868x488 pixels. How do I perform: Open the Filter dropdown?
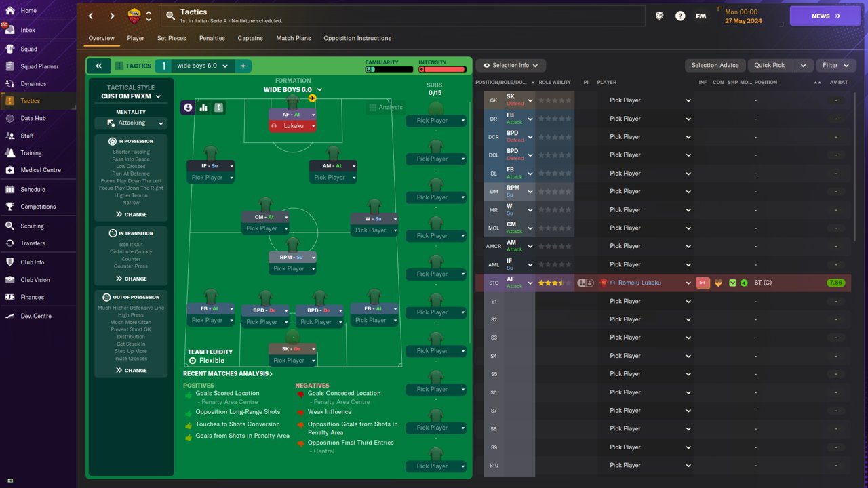coord(835,65)
